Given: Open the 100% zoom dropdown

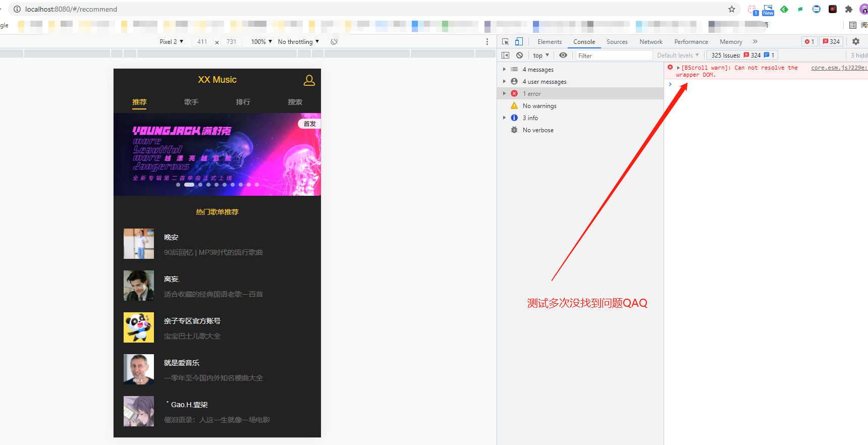Looking at the screenshot, I should [261, 42].
